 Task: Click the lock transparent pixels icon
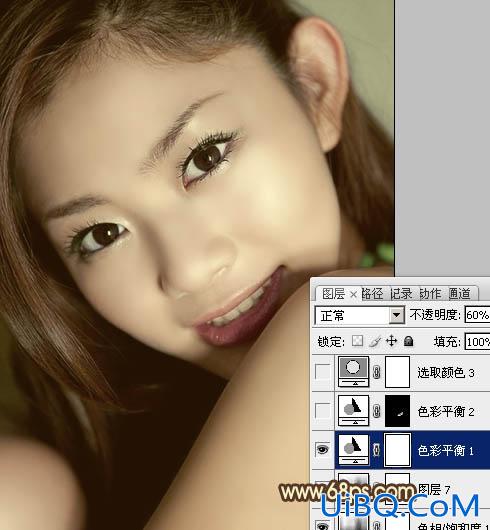tap(357, 341)
